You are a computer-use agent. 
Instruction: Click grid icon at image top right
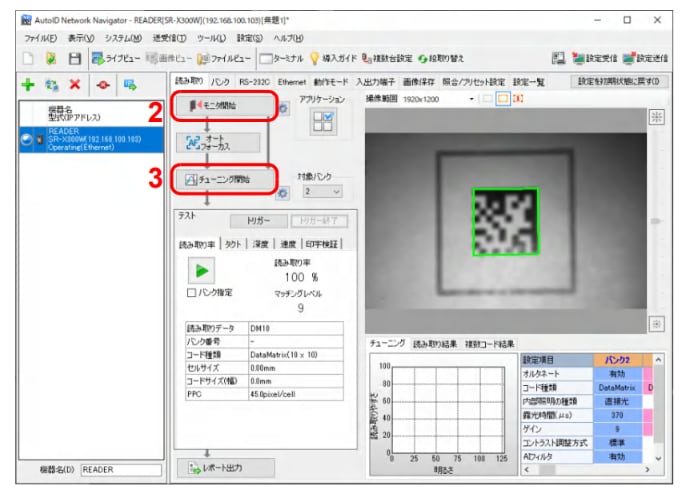pos(657,117)
